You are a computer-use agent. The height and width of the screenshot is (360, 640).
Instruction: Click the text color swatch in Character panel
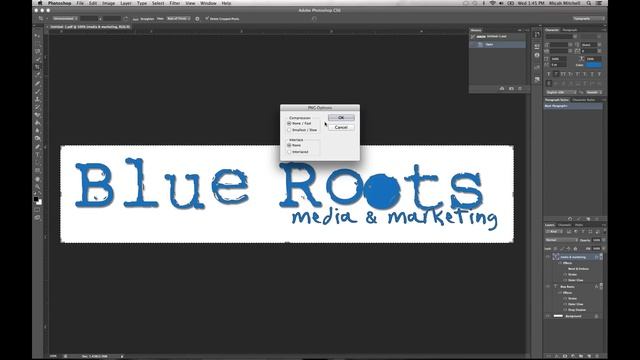click(x=594, y=65)
